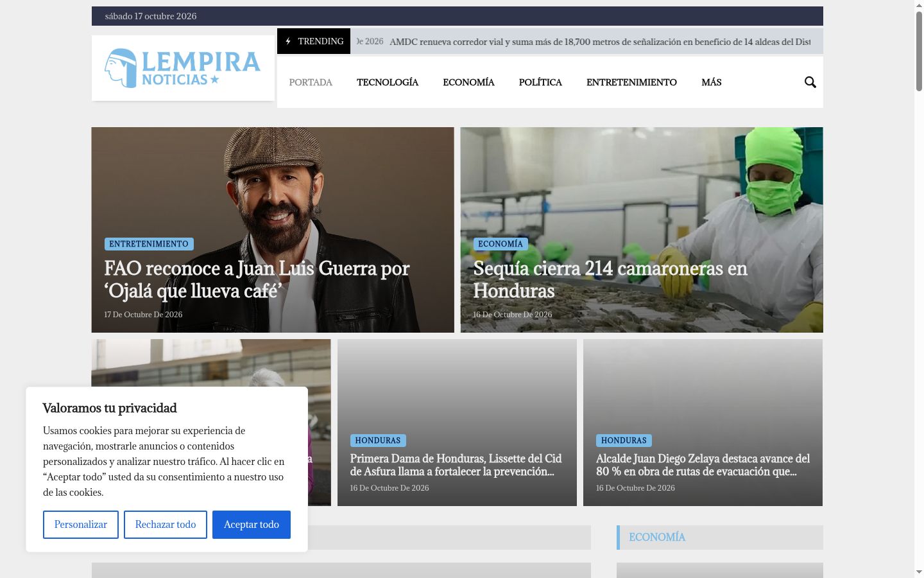This screenshot has width=924, height=578.
Task: Click the page vertical scrollbar thumb
Action: 919,51
